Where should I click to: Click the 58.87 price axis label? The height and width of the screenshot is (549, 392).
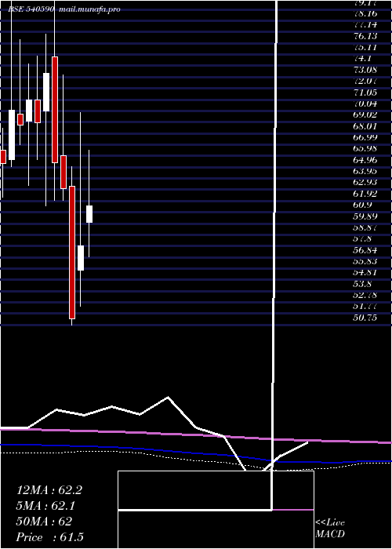[x=365, y=227]
